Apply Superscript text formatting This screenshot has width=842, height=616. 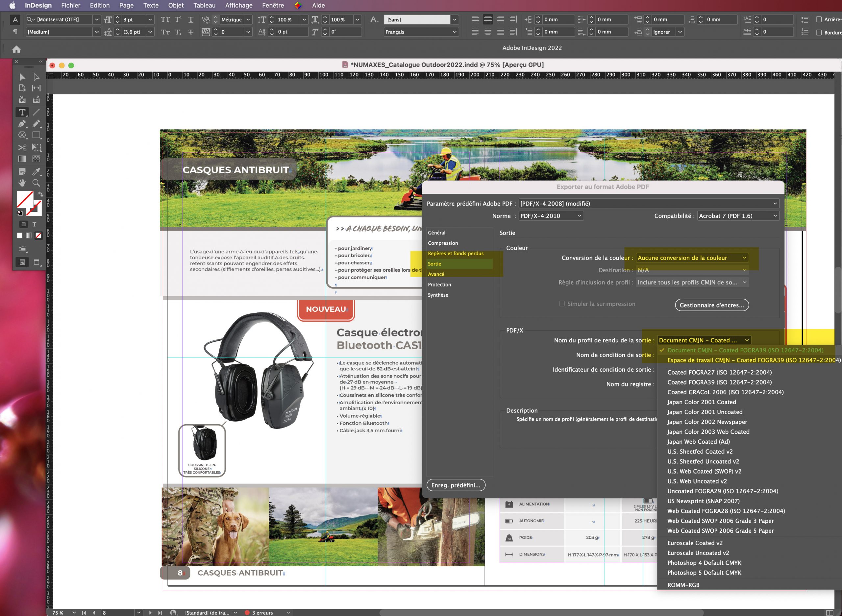coord(178,19)
